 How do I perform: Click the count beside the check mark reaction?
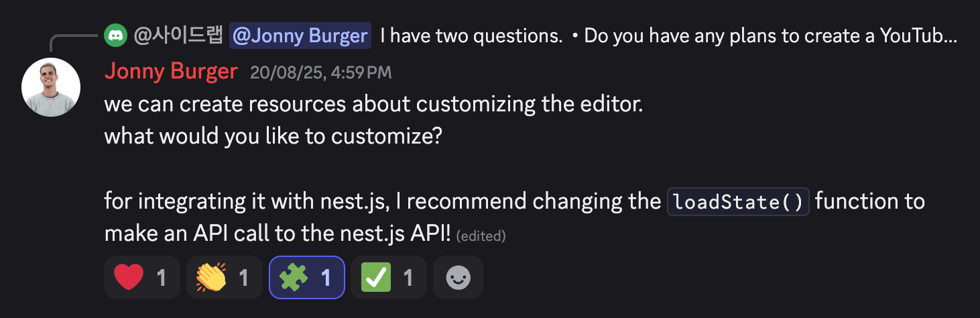coord(408,277)
